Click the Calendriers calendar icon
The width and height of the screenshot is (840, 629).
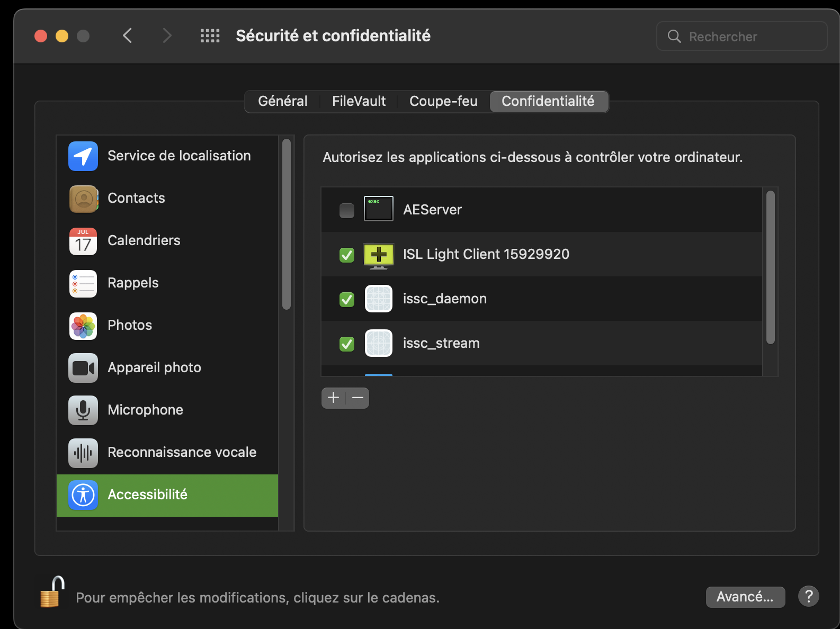pos(83,241)
